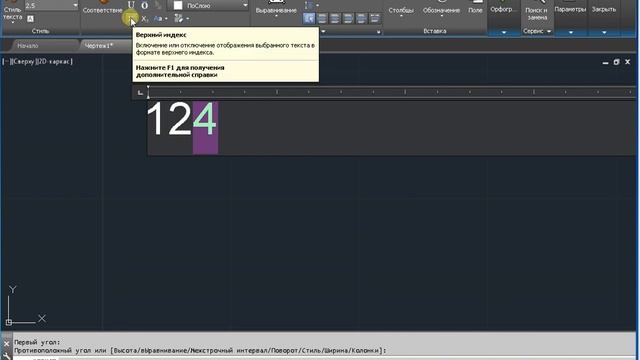The width and height of the screenshot is (640, 360).
Task: Click the Вставка panel title
Action: [x=435, y=31]
